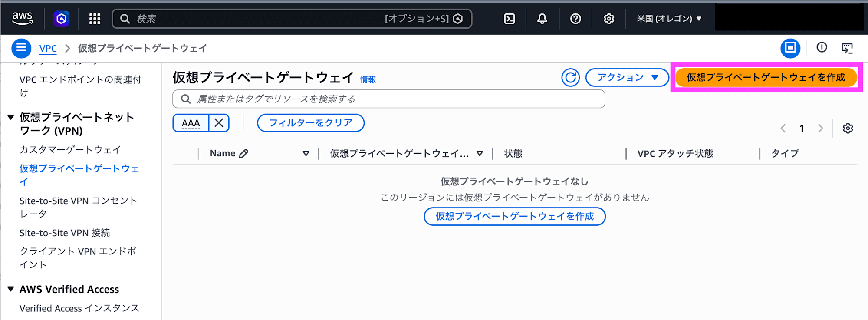Screen dimensions: 868x320
Task: Click the Name column edit pencil icon
Action: (243, 153)
